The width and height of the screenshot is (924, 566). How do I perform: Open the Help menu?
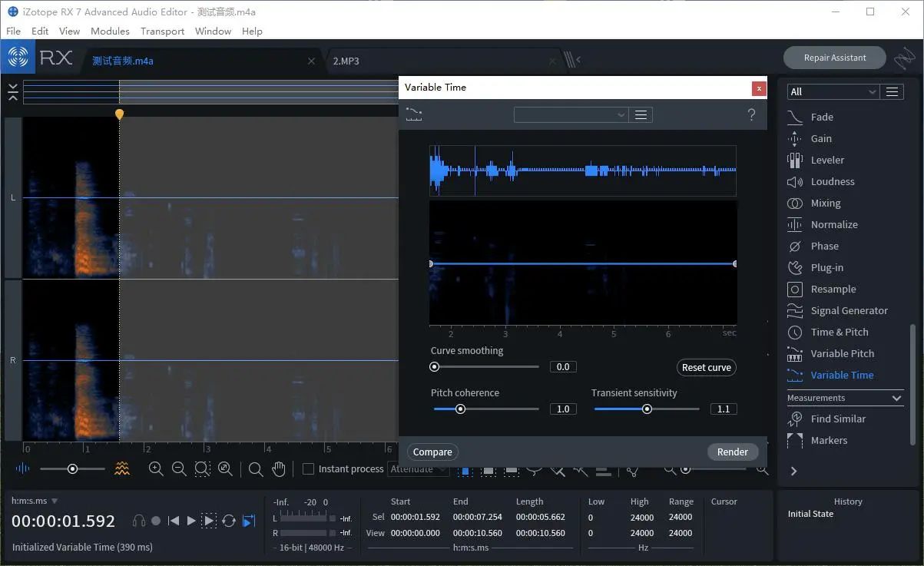[252, 31]
